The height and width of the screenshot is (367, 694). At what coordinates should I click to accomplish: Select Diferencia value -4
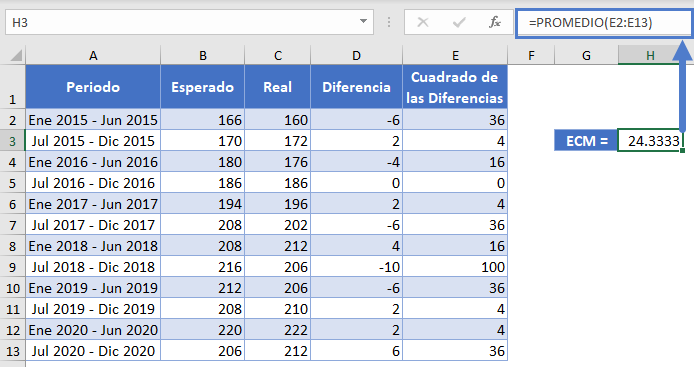356,162
